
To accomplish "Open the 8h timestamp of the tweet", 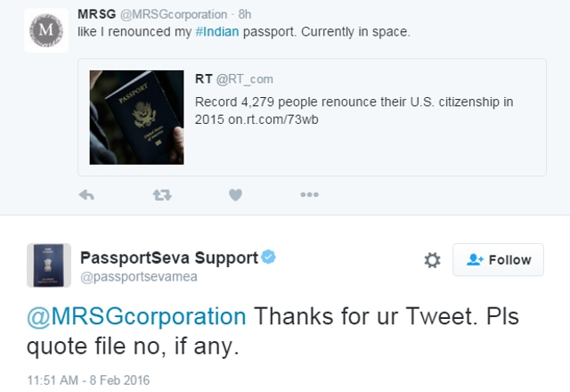I will (x=245, y=14).
